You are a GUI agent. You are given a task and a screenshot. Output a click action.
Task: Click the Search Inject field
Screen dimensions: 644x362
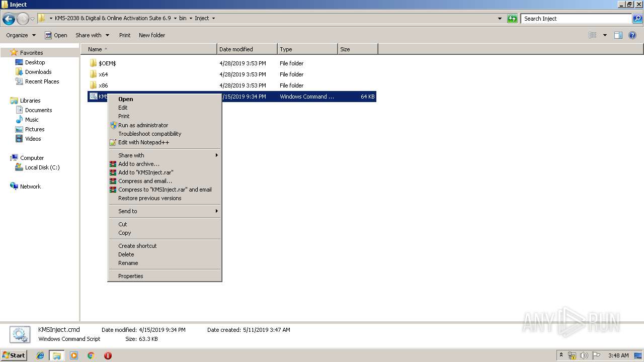577,19
